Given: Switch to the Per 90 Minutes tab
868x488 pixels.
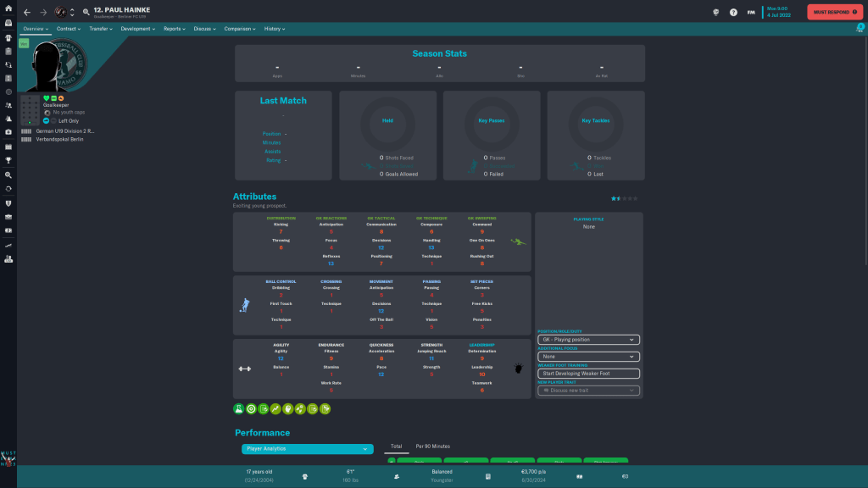Looking at the screenshot, I should point(432,446).
